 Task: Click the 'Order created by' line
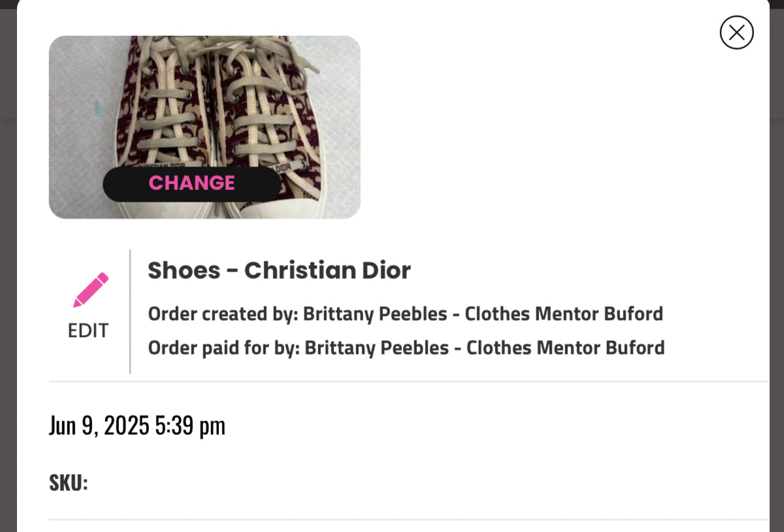pos(405,314)
